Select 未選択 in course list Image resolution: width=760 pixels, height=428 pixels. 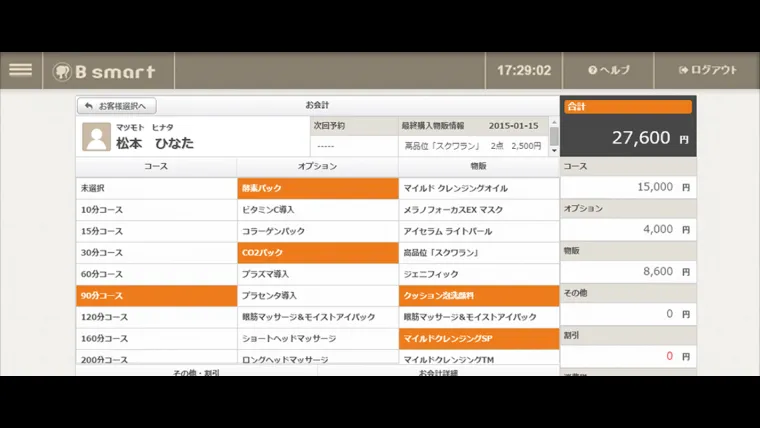pos(157,188)
